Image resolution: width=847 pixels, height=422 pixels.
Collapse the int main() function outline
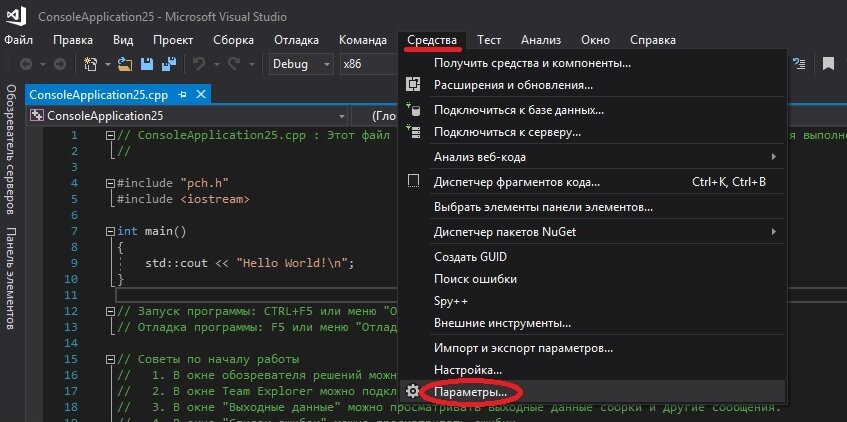pyautogui.click(x=111, y=231)
